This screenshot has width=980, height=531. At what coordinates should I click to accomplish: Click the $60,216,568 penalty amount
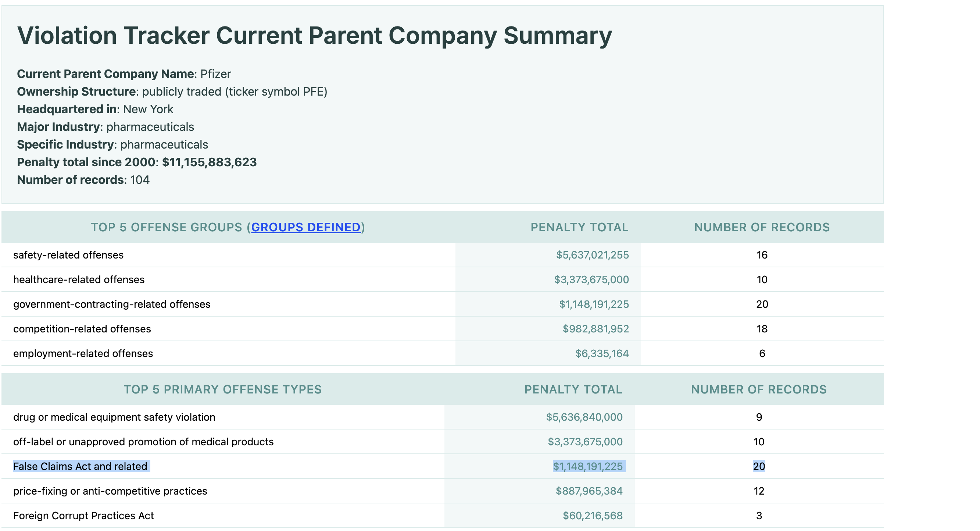coord(593,516)
